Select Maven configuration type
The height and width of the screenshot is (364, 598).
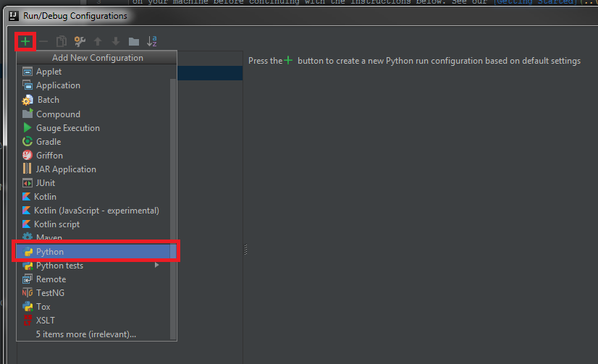[x=93, y=237]
